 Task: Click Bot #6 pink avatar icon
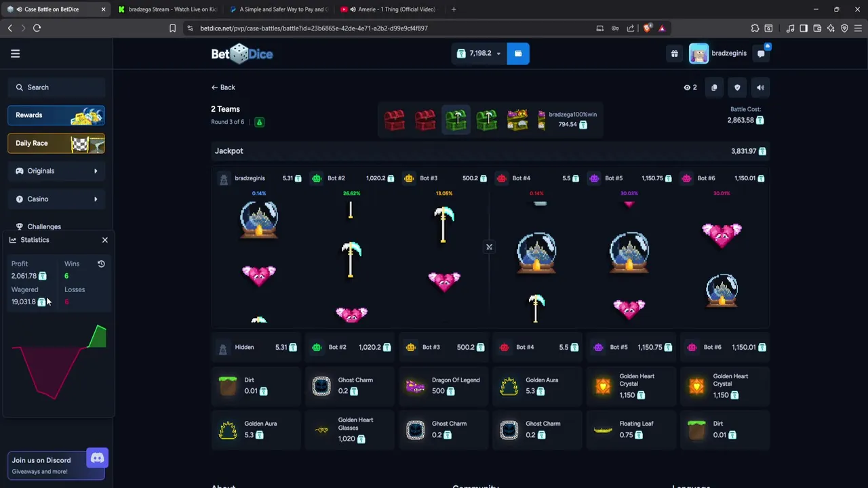click(687, 178)
